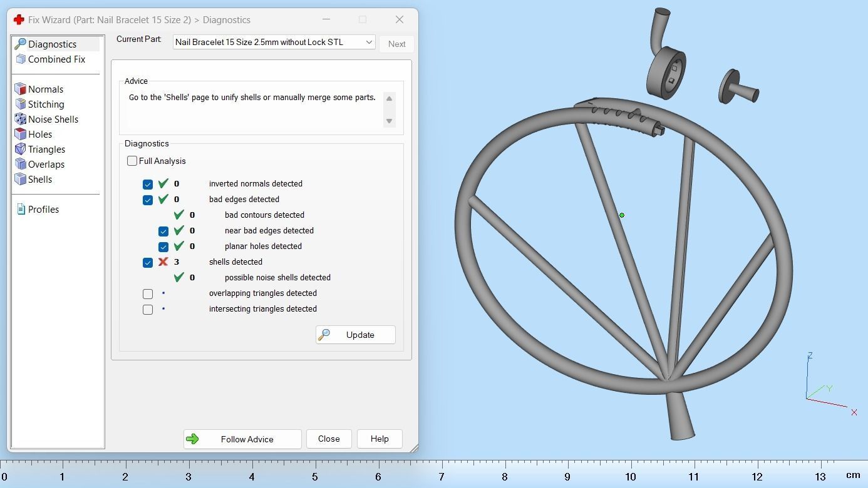
Task: Click the green check beside planar holes detected
Action: pos(179,246)
